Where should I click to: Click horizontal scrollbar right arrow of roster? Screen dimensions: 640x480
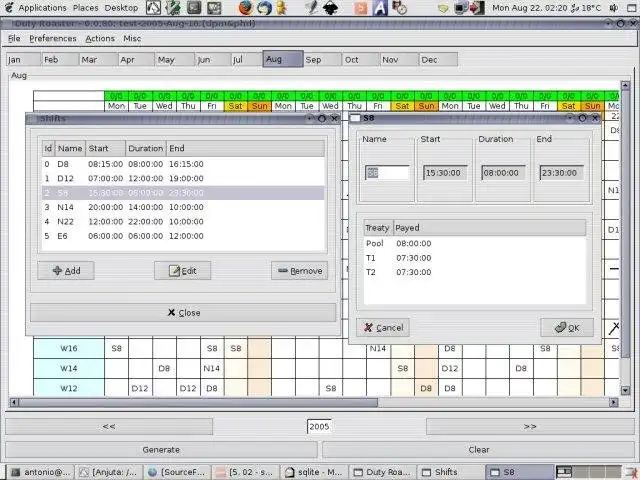(613, 403)
